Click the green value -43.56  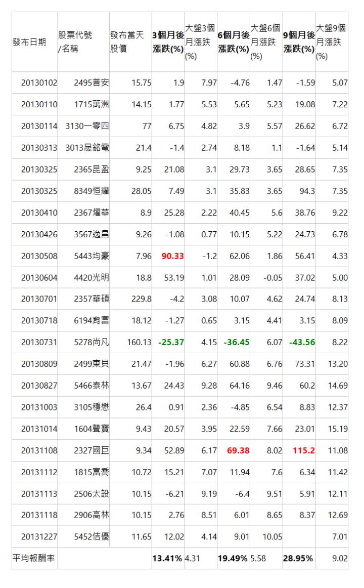pyautogui.click(x=302, y=343)
